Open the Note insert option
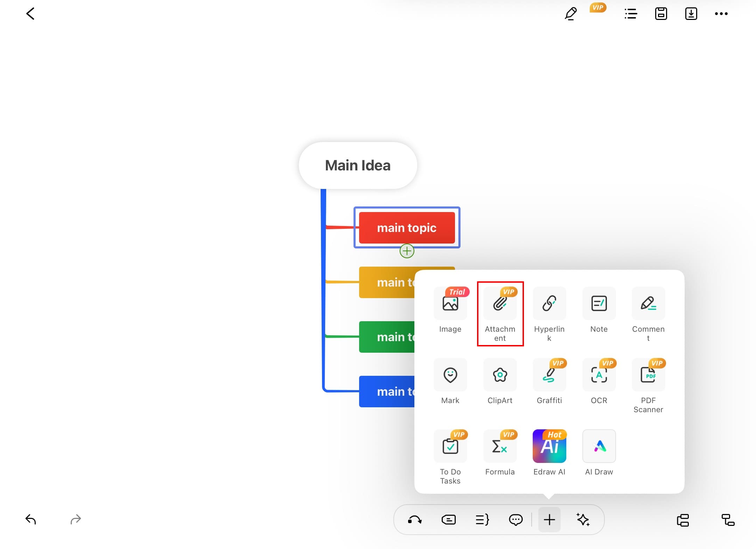Viewport: 756px width, 549px height. 599,304
